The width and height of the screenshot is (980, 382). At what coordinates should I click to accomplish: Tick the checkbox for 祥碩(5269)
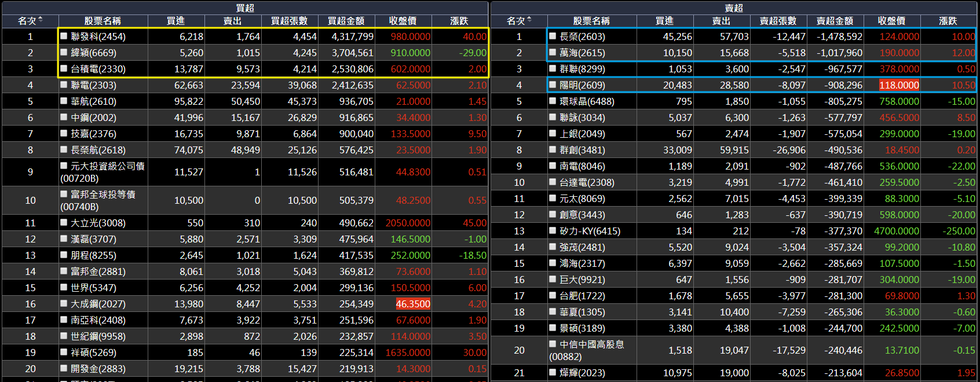coord(64,352)
